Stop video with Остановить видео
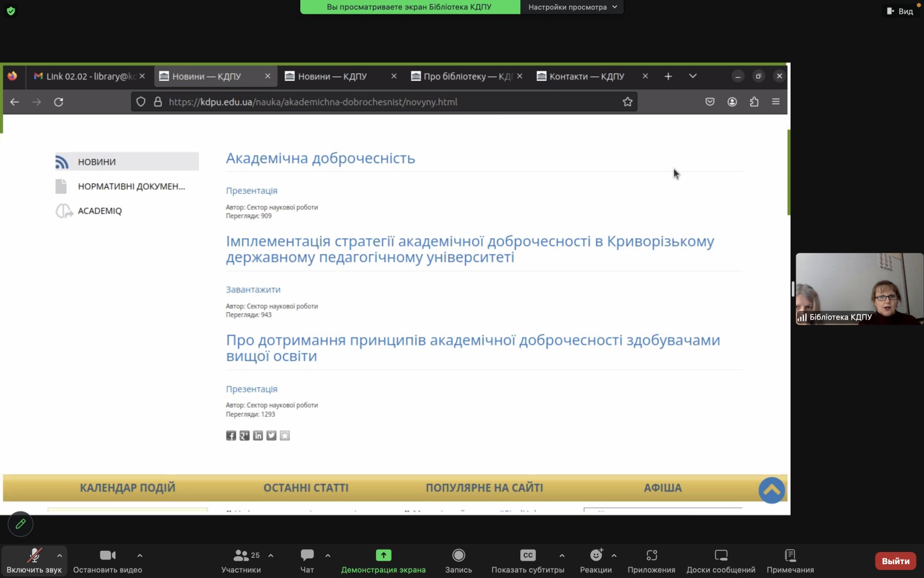924x578 pixels. pyautogui.click(x=107, y=561)
